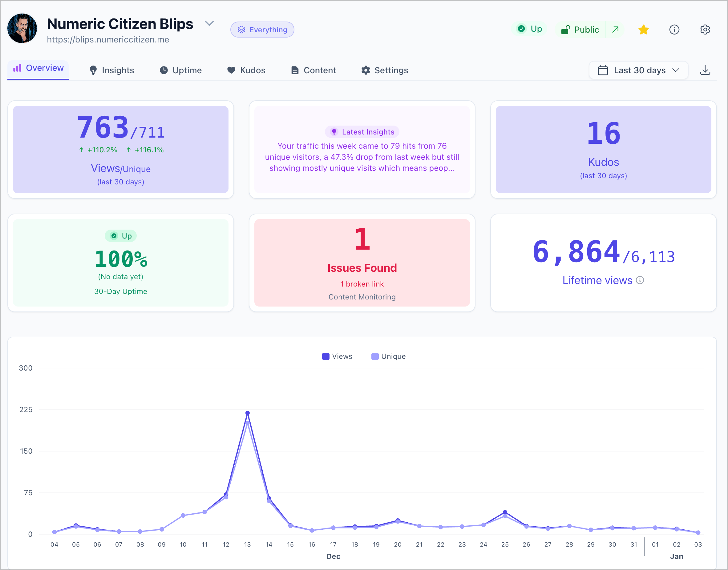Open the site info circle icon

click(674, 30)
